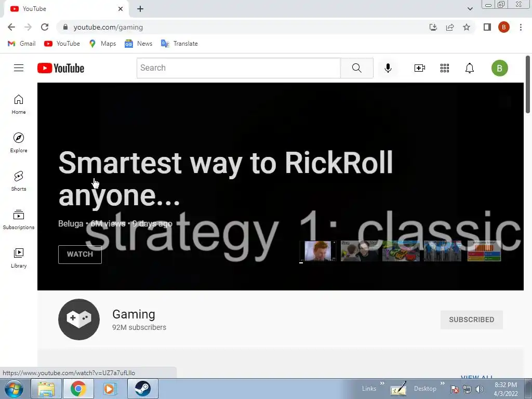Expand the Desktop toolbar chevron
Image resolution: width=532 pixels, height=399 pixels.
click(x=442, y=383)
